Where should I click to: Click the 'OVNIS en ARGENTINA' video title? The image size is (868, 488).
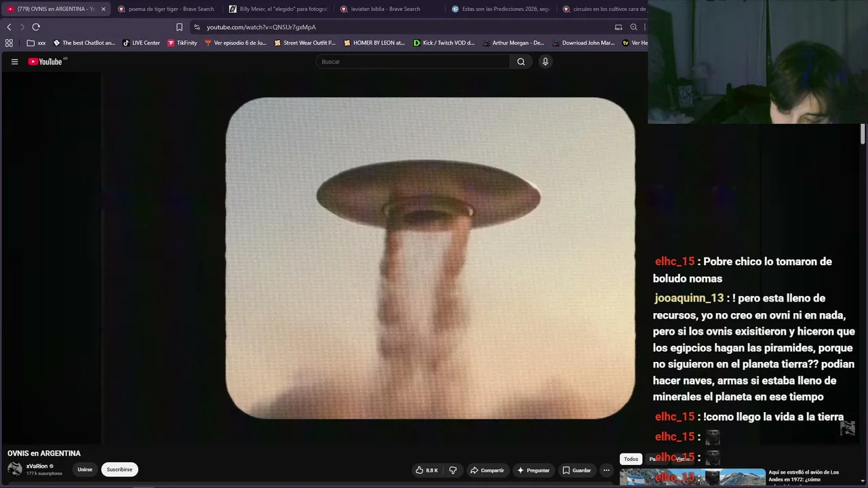coord(44,453)
